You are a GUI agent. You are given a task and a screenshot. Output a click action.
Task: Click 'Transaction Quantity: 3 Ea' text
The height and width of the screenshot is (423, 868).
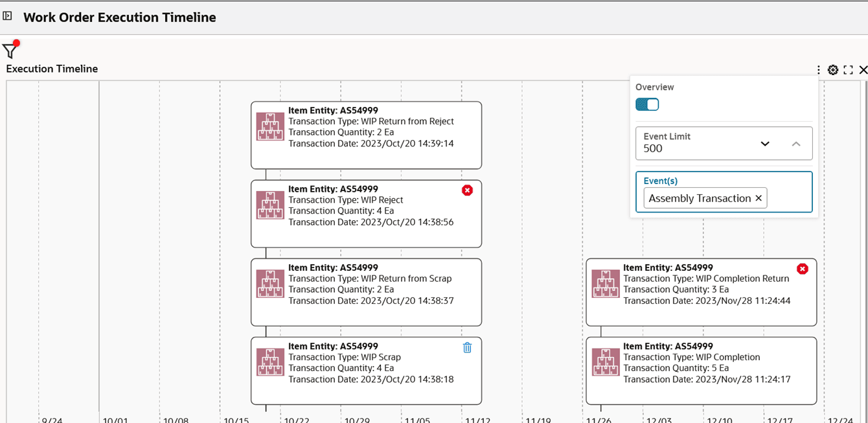point(676,289)
